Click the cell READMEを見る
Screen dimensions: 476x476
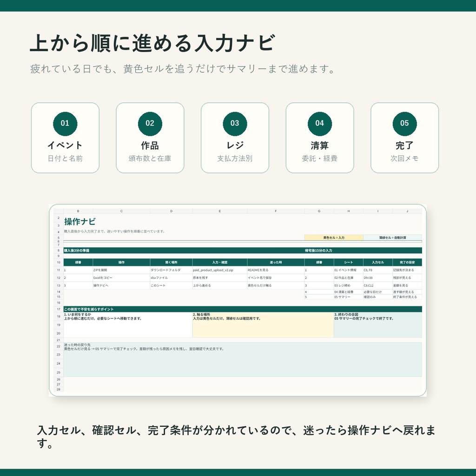[x=276, y=270]
